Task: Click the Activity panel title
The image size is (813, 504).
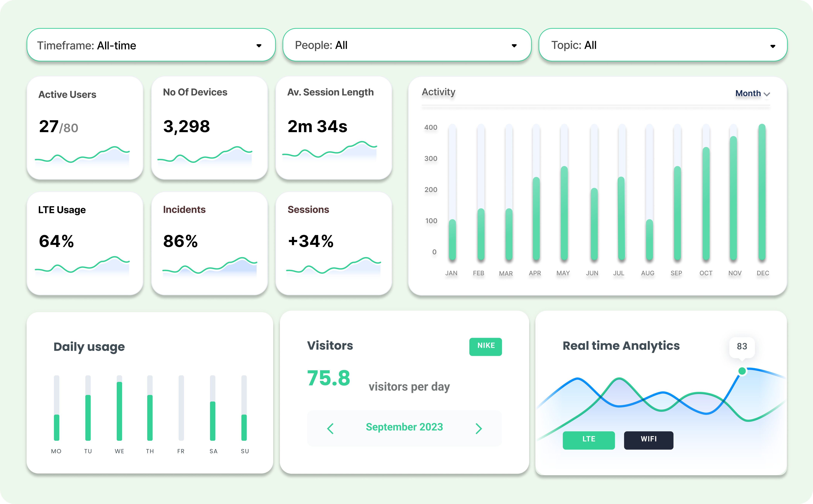Action: tap(438, 92)
